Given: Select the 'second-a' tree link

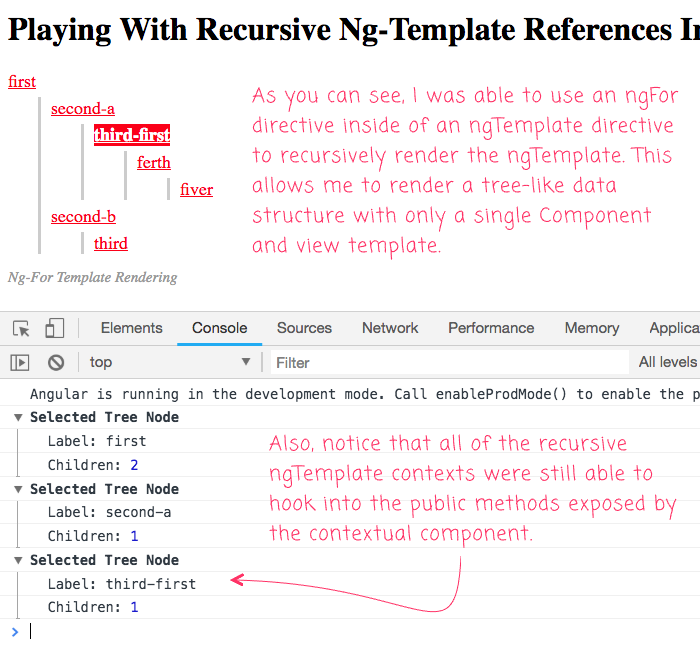Looking at the screenshot, I should tap(82, 108).
